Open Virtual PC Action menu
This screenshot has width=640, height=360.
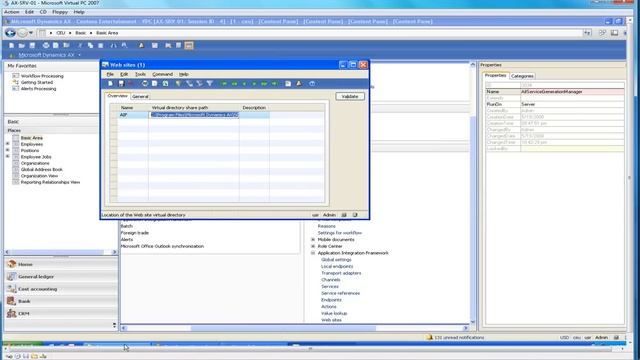11,12
